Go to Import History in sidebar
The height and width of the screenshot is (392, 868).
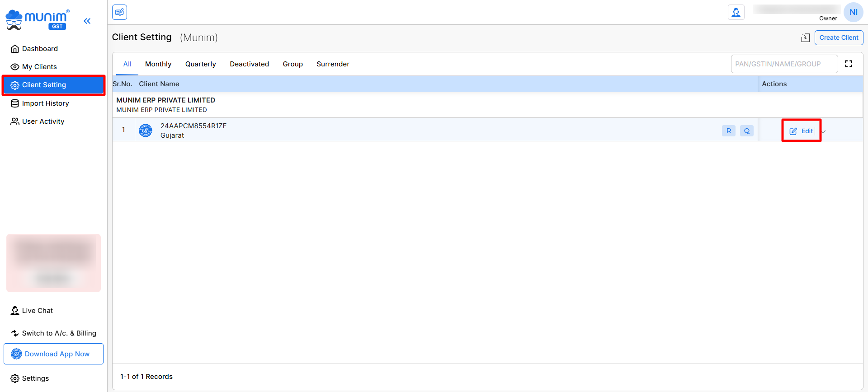tap(45, 103)
